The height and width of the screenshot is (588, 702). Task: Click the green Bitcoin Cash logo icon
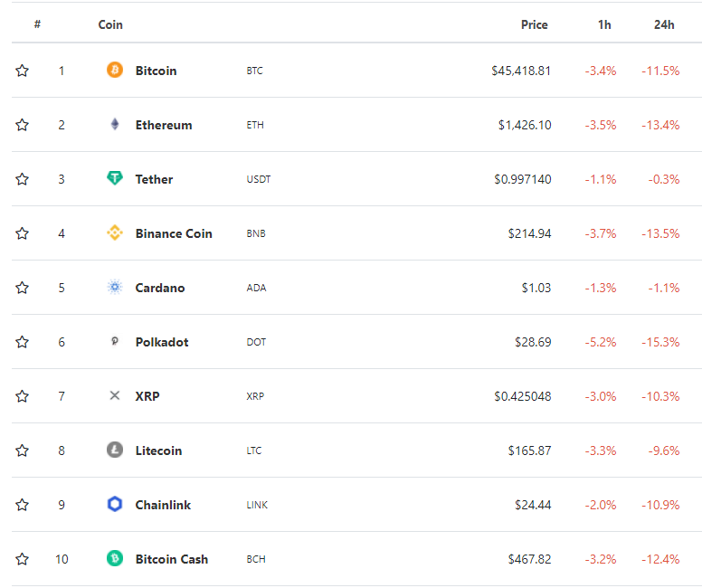tap(115, 558)
